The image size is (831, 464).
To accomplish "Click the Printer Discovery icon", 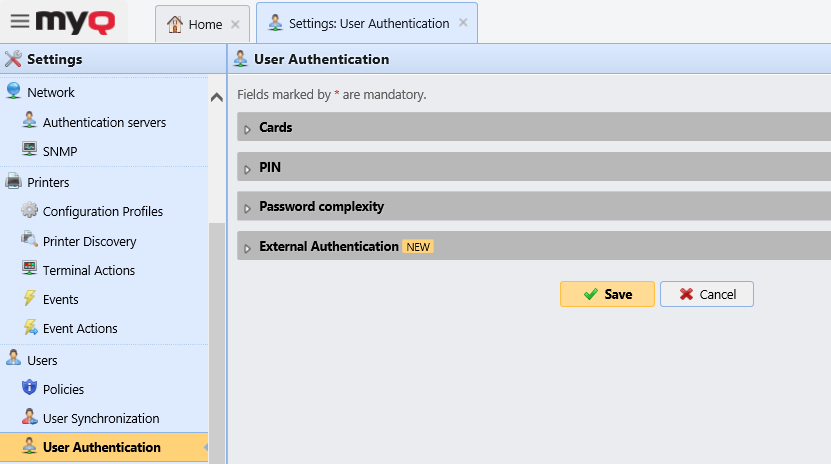I will tap(29, 241).
